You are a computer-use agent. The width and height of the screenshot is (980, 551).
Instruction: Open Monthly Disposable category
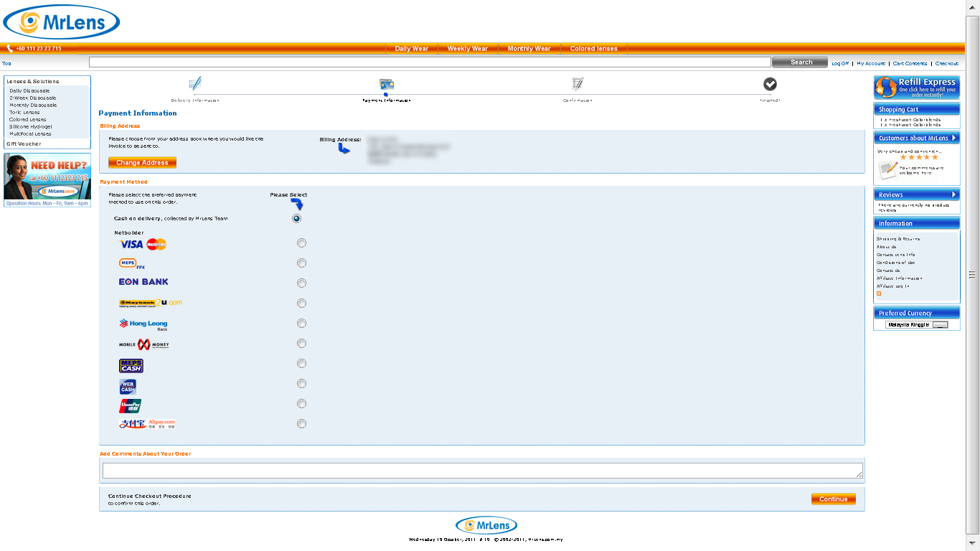click(33, 105)
